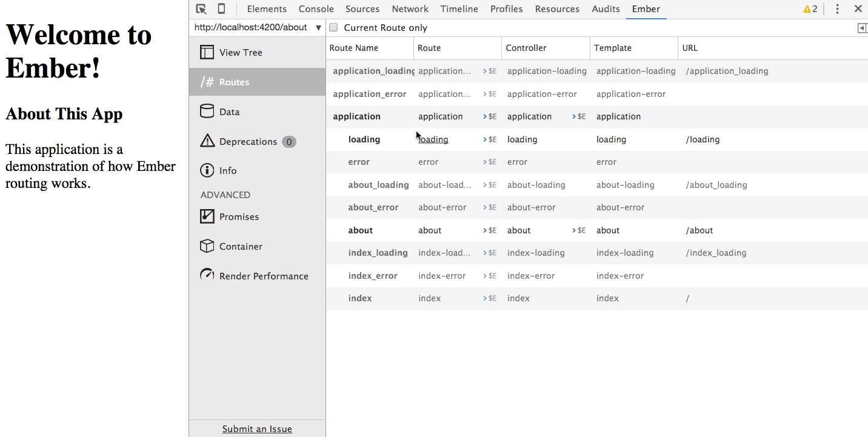The image size is (868, 437).
Task: Open the Submit an Issue link
Action: [x=257, y=429]
